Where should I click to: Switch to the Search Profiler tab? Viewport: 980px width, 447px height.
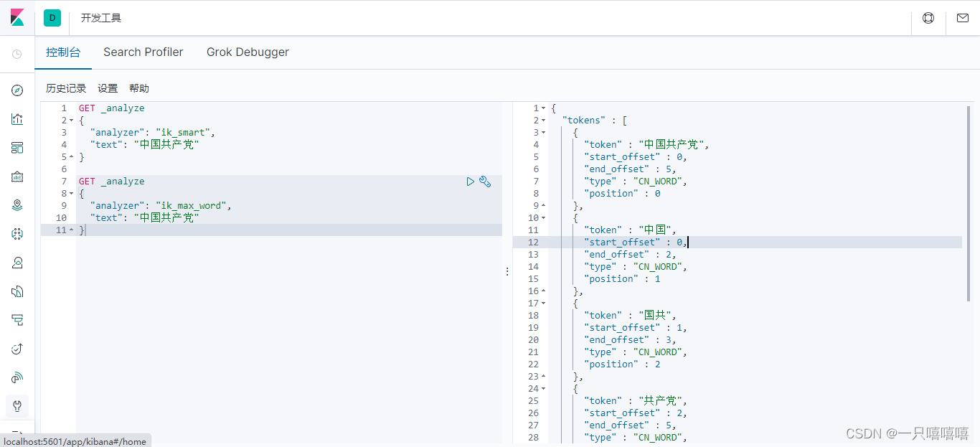(x=143, y=52)
